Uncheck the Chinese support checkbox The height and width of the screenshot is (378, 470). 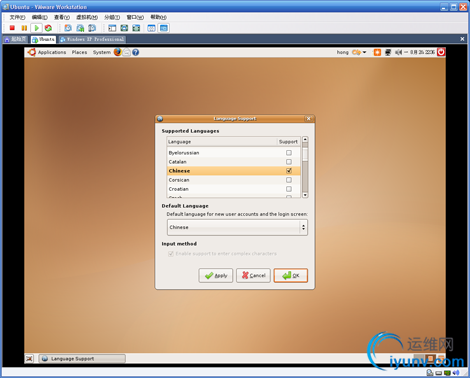tap(289, 171)
